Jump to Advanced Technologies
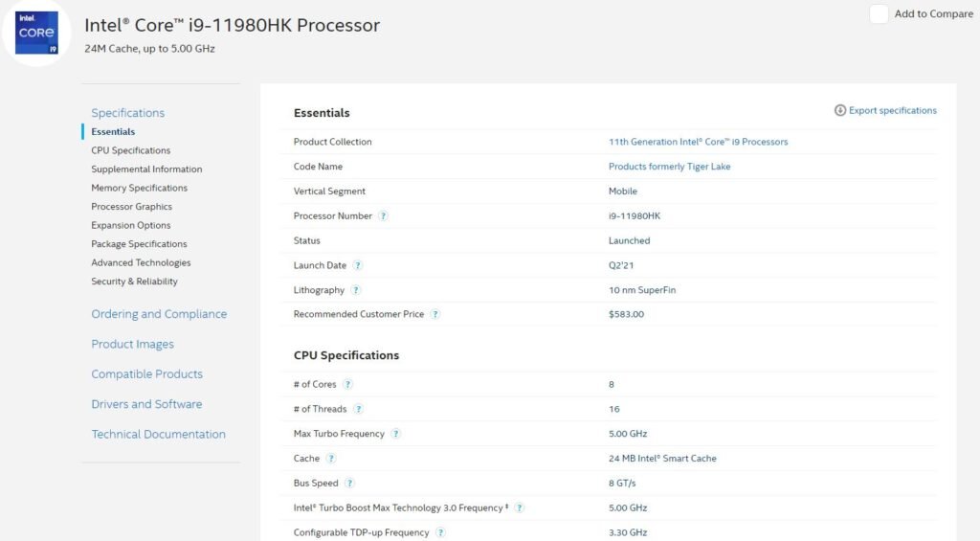 point(141,262)
